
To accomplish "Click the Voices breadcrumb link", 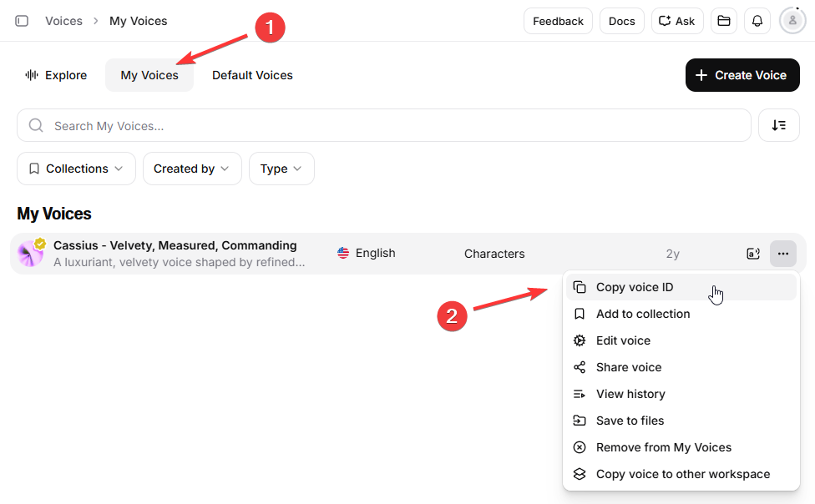I will pos(63,21).
